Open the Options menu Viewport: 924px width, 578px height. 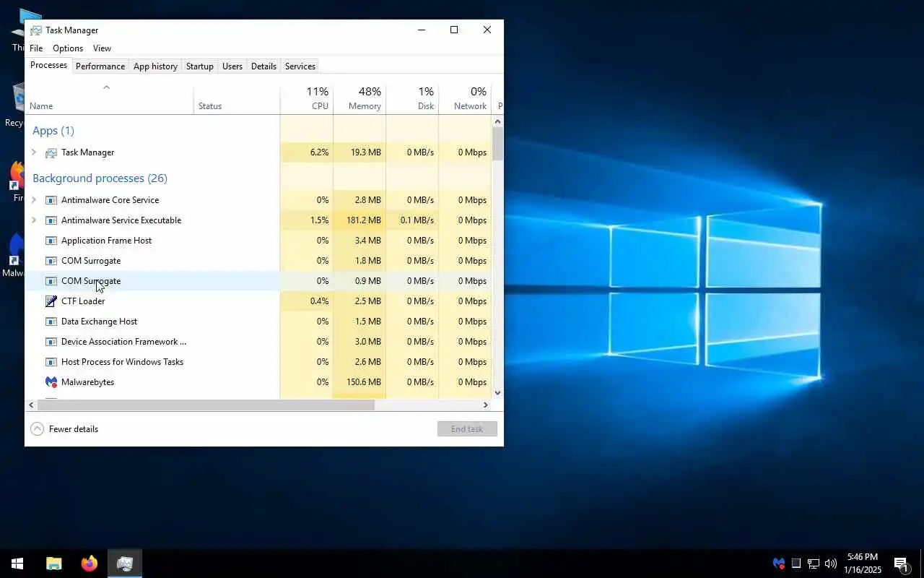click(x=68, y=48)
